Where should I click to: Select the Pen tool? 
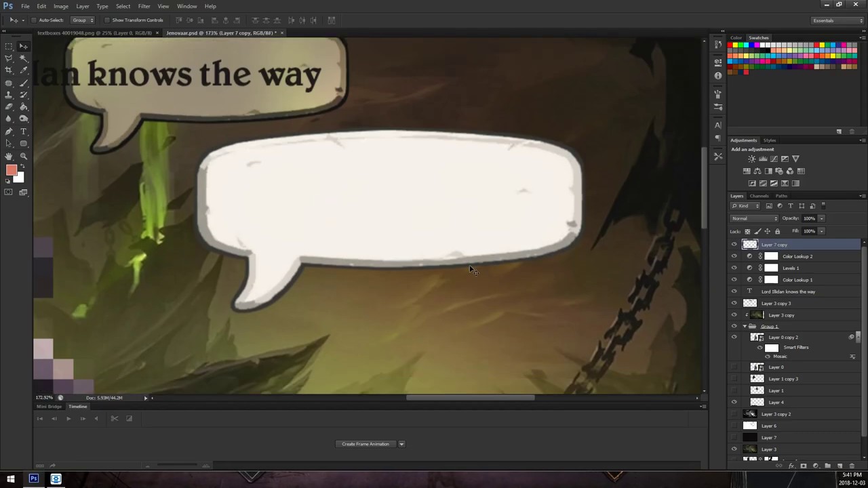(x=9, y=131)
